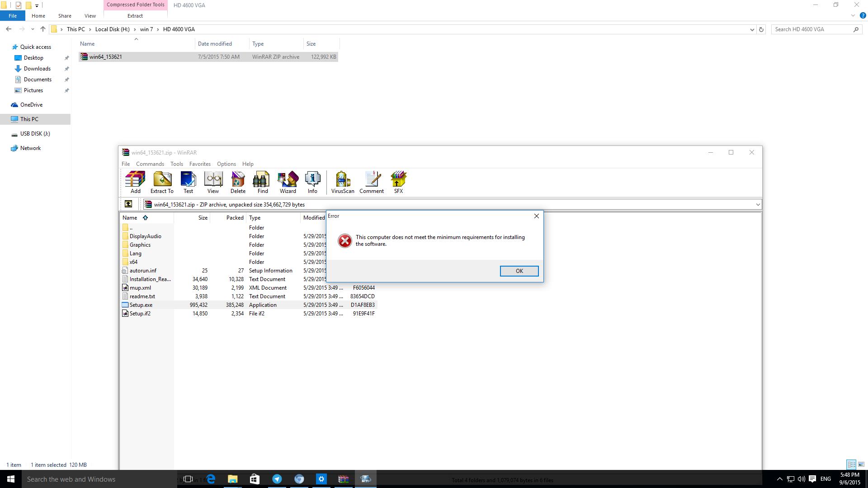Expand the address bar history dropdown

(x=752, y=29)
